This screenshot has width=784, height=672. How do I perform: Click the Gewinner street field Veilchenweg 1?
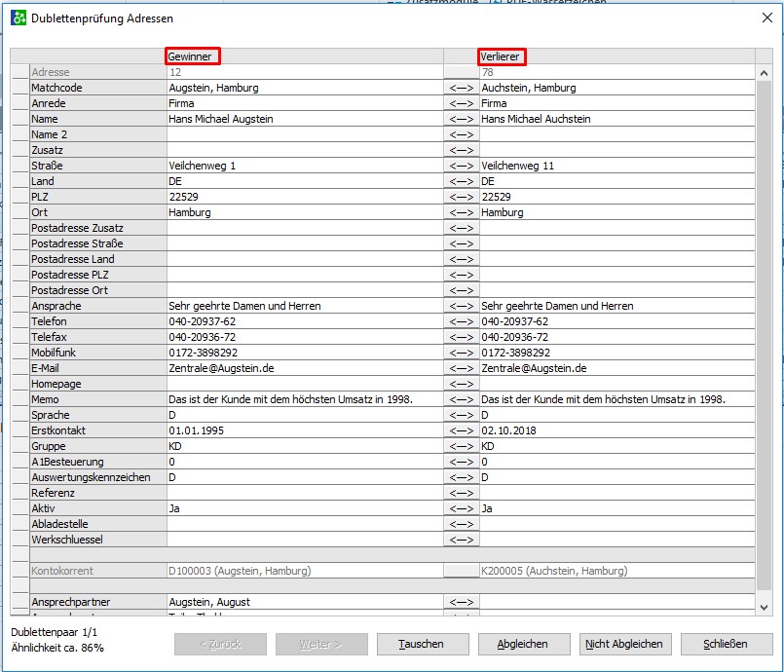pos(305,166)
